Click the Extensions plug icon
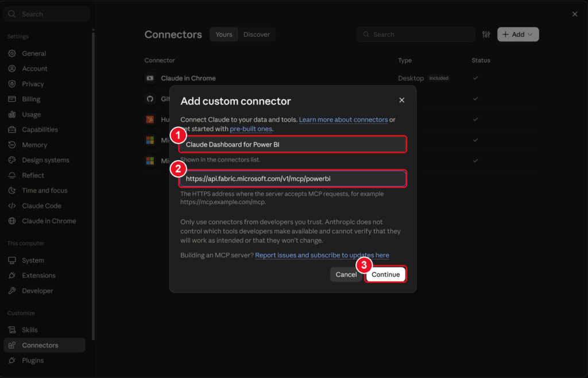This screenshot has width=588, height=378. [x=12, y=275]
